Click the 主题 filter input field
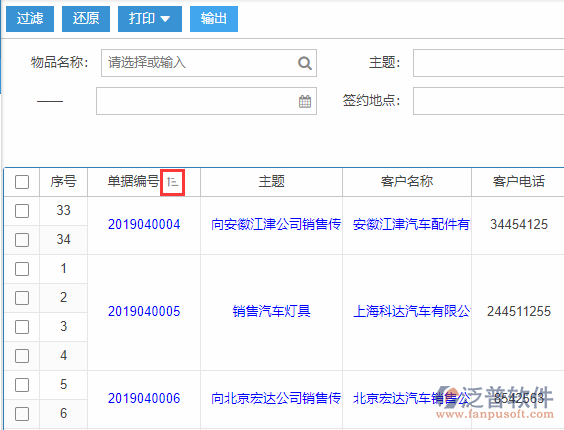 [x=488, y=63]
